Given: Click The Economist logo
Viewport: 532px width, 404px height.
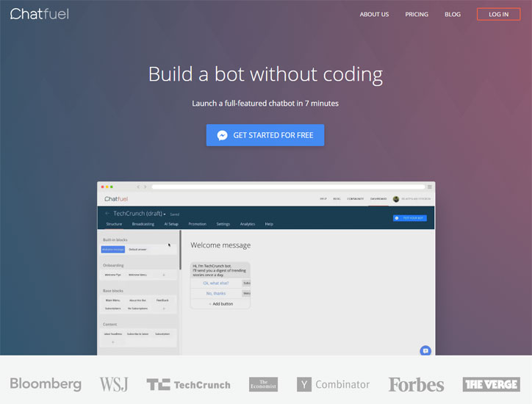Looking at the screenshot, I should pos(263,384).
